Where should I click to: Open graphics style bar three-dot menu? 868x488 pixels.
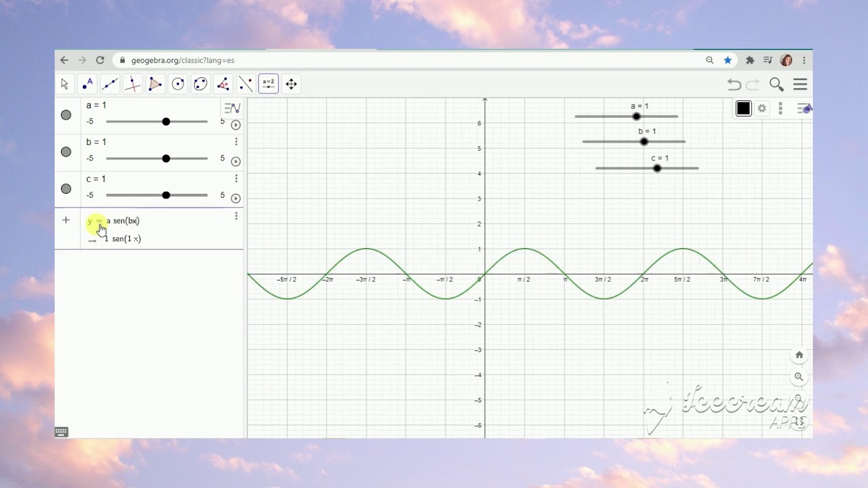781,108
